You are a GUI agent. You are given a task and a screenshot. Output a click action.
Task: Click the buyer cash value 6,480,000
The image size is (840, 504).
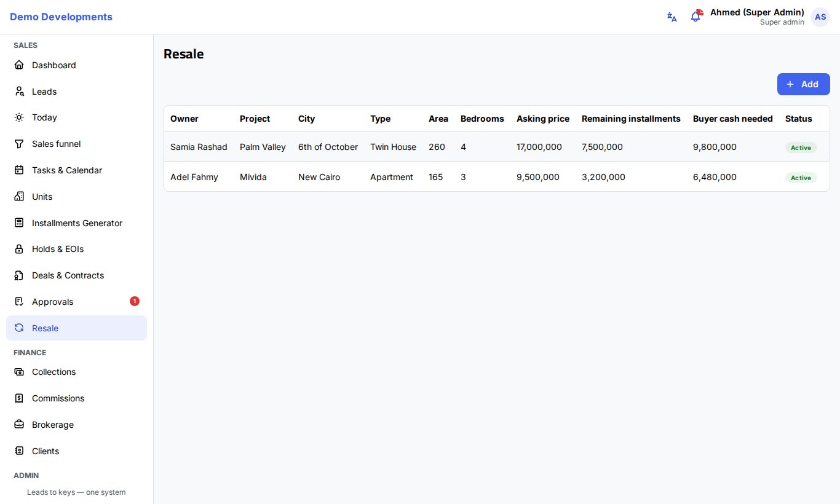click(715, 177)
